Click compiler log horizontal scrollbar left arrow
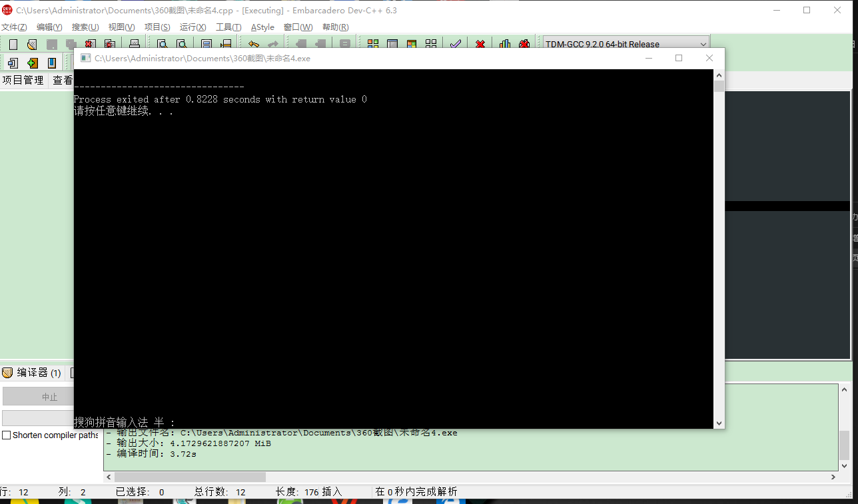The height and width of the screenshot is (504, 858). [x=109, y=477]
